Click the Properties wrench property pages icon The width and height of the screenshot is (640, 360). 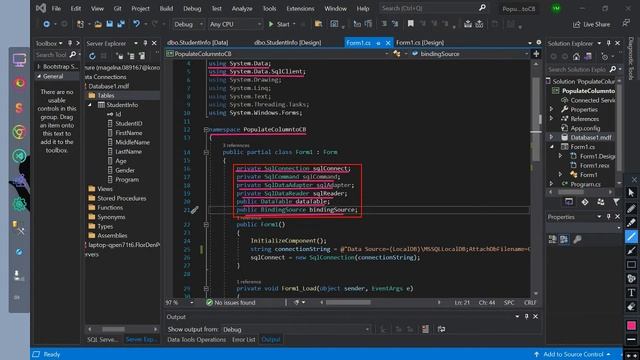tap(577, 240)
